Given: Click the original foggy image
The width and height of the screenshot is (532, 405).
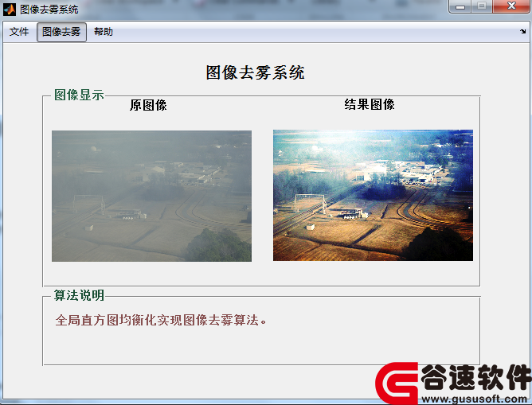Looking at the screenshot, I should click(x=151, y=196).
